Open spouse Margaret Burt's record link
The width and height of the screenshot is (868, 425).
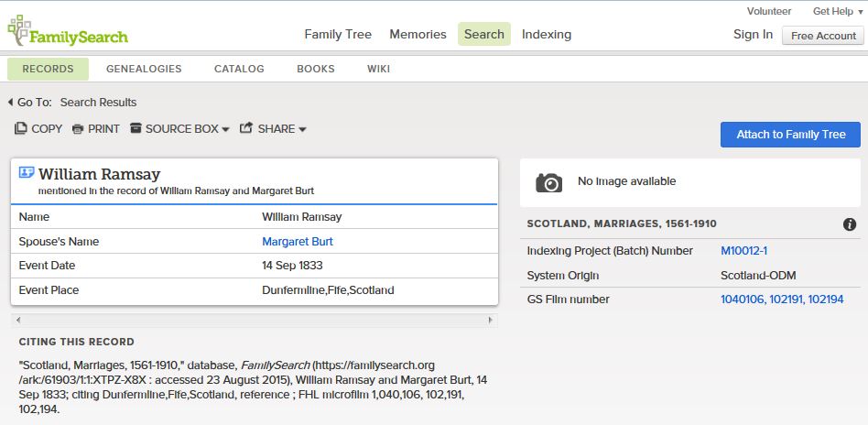pos(298,242)
